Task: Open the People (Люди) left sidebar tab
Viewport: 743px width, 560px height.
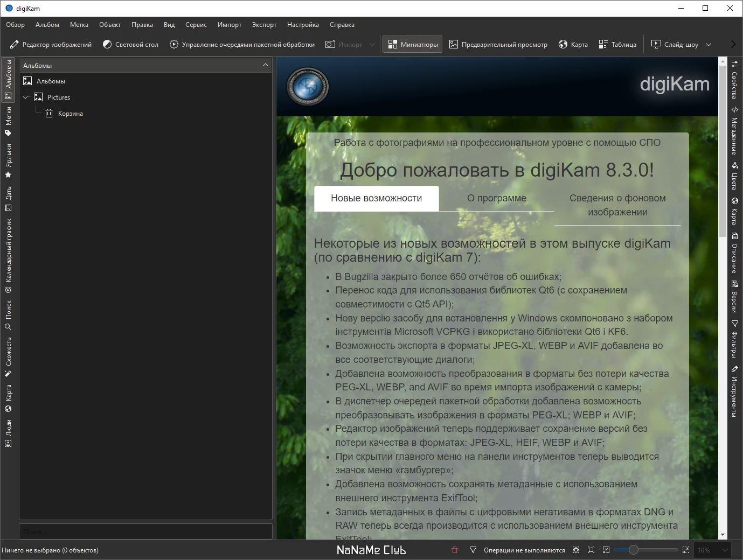Action: point(8,433)
